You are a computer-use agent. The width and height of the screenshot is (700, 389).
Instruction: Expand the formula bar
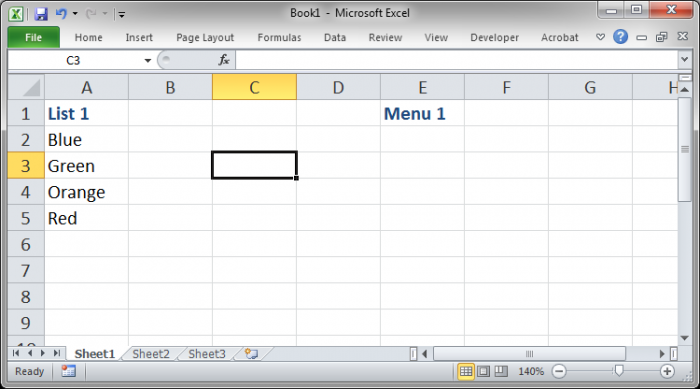tap(684, 59)
